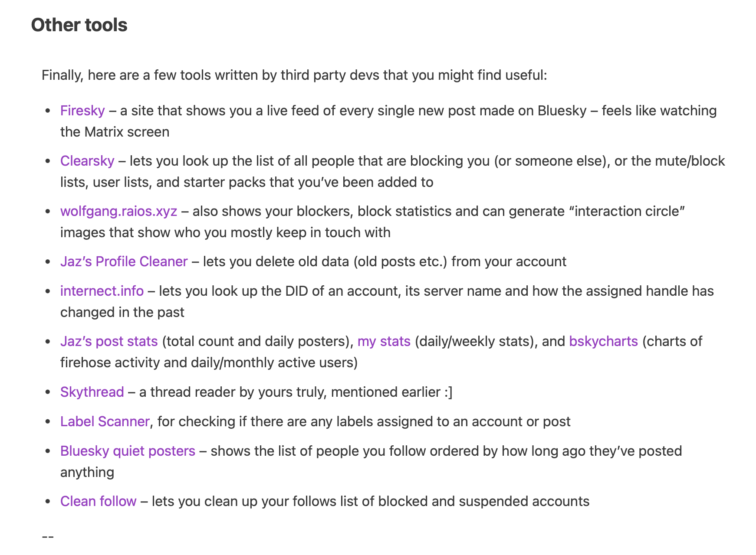Select the Clean follow link
This screenshot has width=756, height=555.
[98, 502]
